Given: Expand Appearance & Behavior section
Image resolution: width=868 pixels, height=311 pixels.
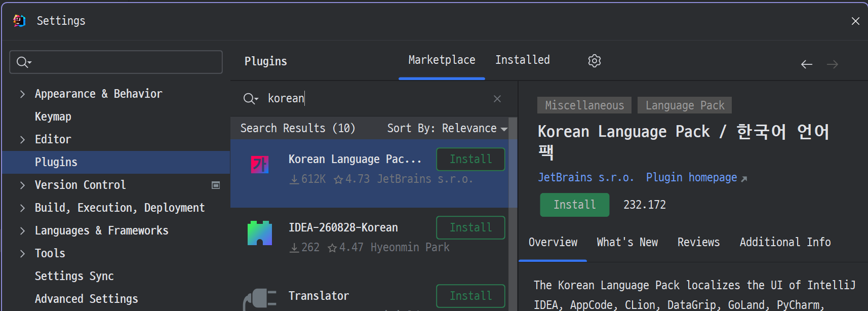Looking at the screenshot, I should (22, 94).
